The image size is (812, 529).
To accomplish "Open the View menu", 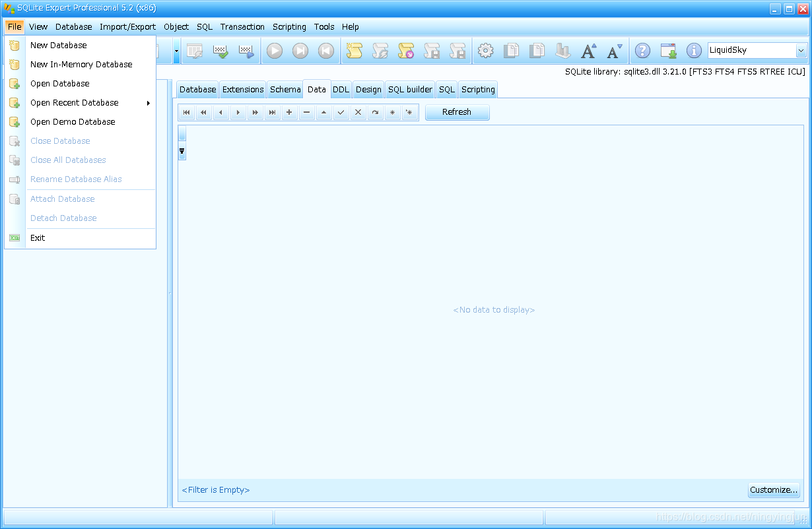I will tap(38, 27).
